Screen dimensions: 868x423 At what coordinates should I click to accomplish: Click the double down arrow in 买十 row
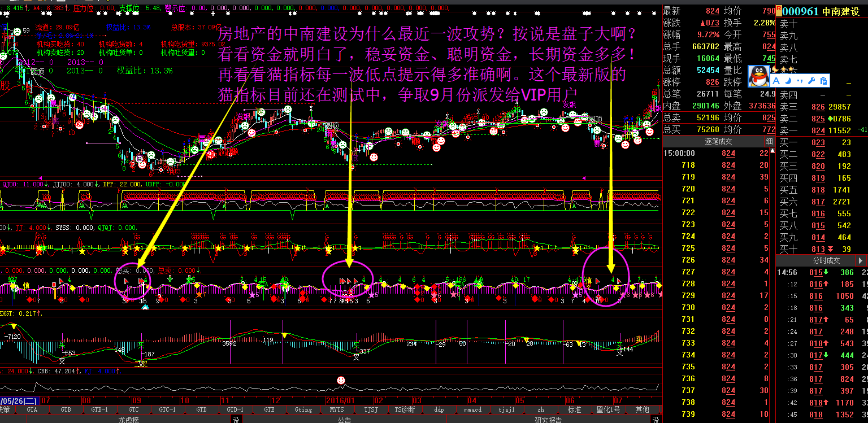pyautogui.click(x=830, y=249)
